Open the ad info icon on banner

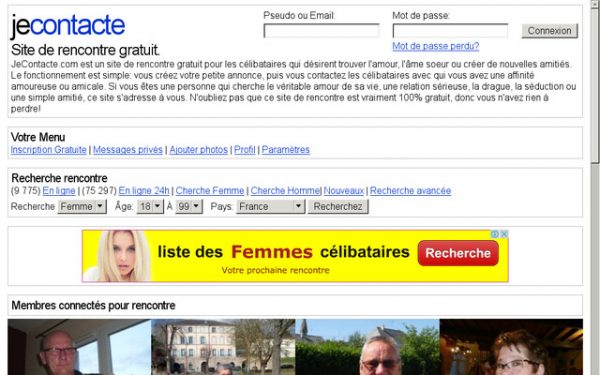click(495, 234)
